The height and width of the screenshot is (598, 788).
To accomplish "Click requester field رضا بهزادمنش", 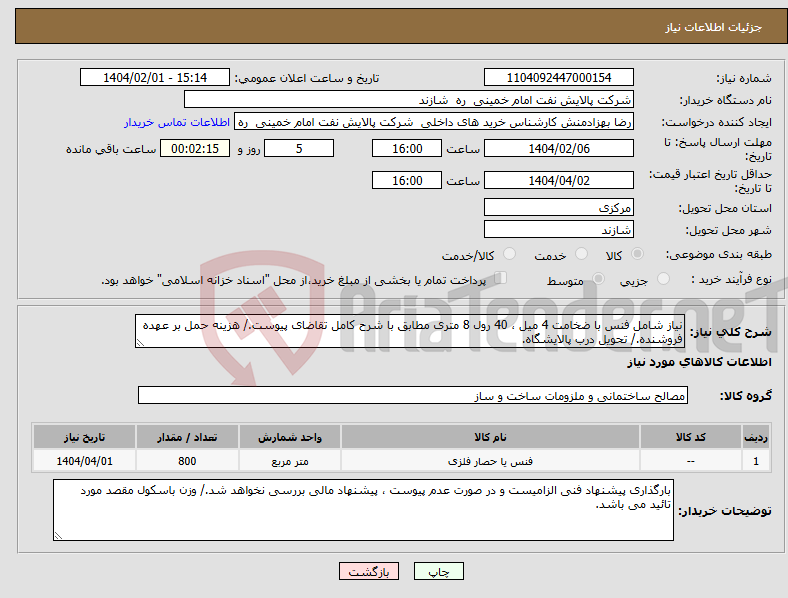I will point(434,122).
